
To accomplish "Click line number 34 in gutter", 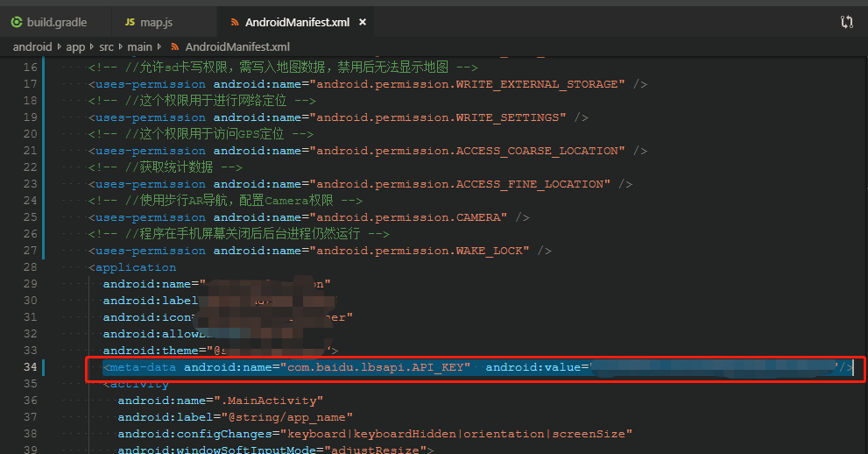I will (x=31, y=367).
